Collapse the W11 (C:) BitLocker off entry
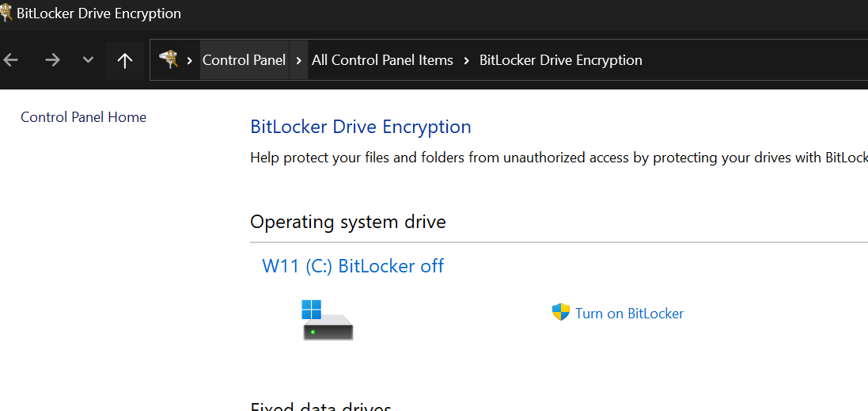This screenshot has width=868, height=411. click(x=353, y=266)
